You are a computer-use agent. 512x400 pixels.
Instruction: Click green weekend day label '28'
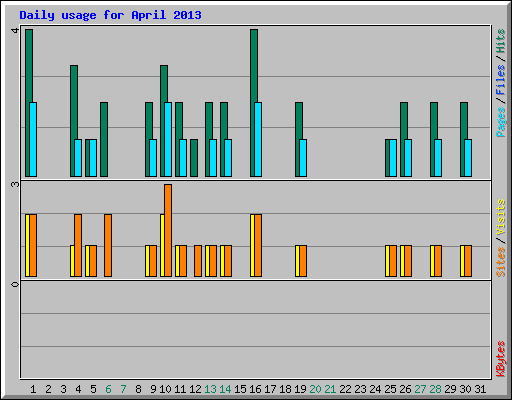click(435, 389)
